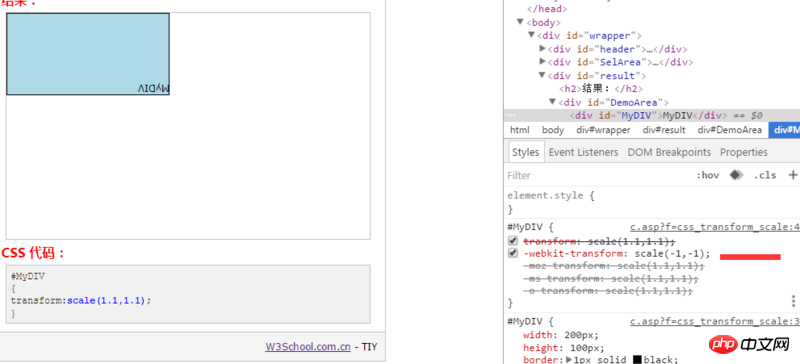Expand the border shorthand property triangle
This screenshot has width=800, height=364.
click(x=569, y=360)
